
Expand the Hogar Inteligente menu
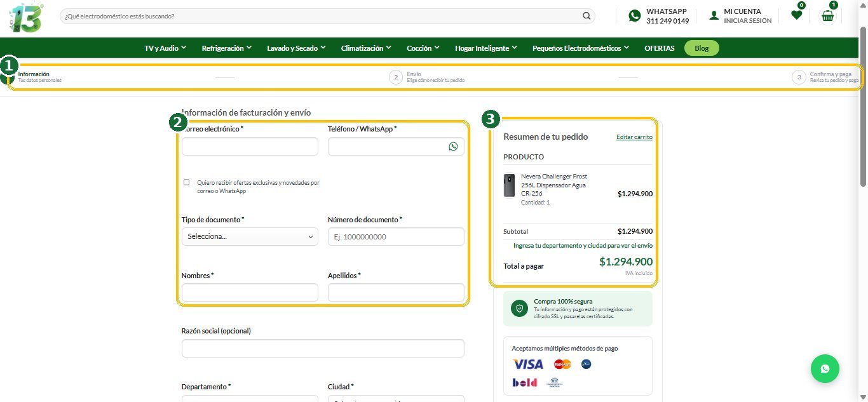[x=486, y=48]
